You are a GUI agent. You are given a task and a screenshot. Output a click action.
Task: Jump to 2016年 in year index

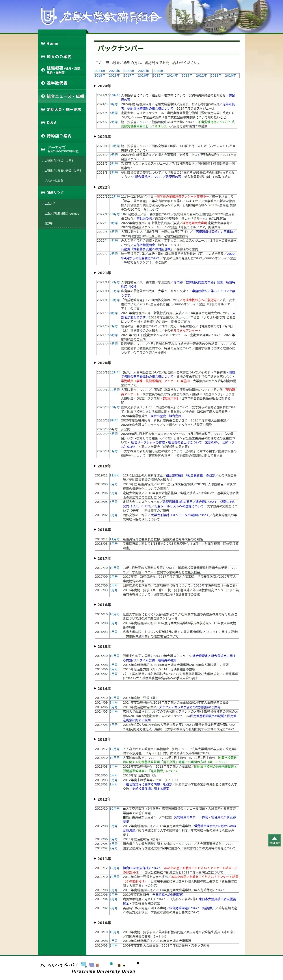click(143, 75)
